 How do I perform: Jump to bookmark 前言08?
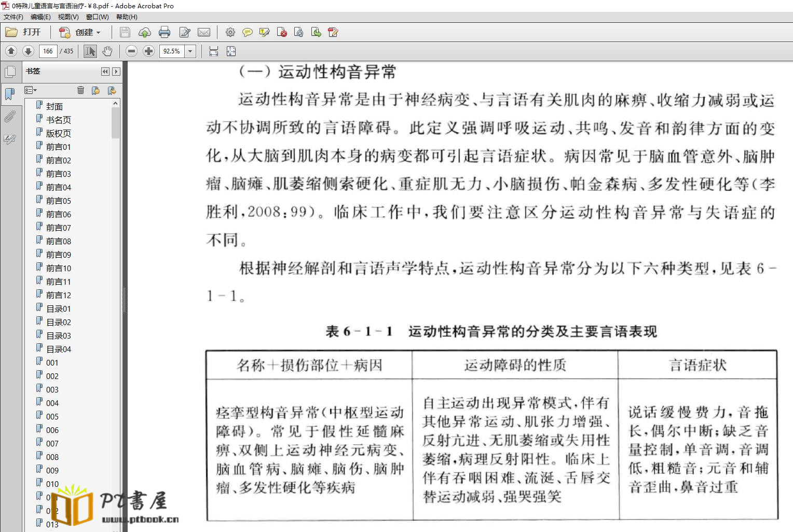coord(59,241)
